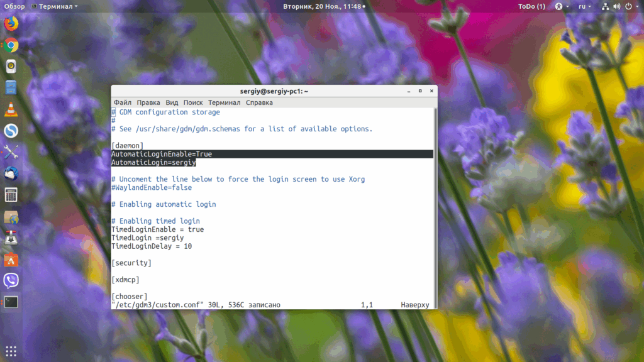Screen dimensions: 644x362
Task: Open Google Chrome from the dock
Action: pyautogui.click(x=11, y=45)
